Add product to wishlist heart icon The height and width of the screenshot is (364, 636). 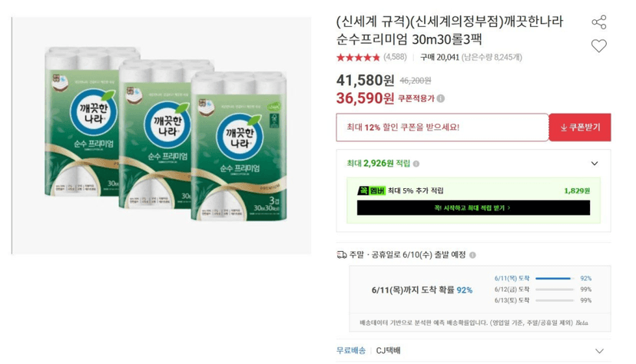point(598,46)
